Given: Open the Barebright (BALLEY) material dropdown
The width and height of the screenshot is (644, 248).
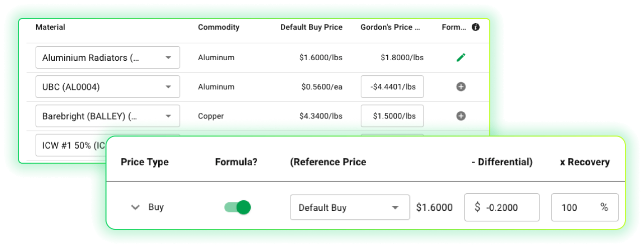Looking at the screenshot, I should [x=108, y=116].
